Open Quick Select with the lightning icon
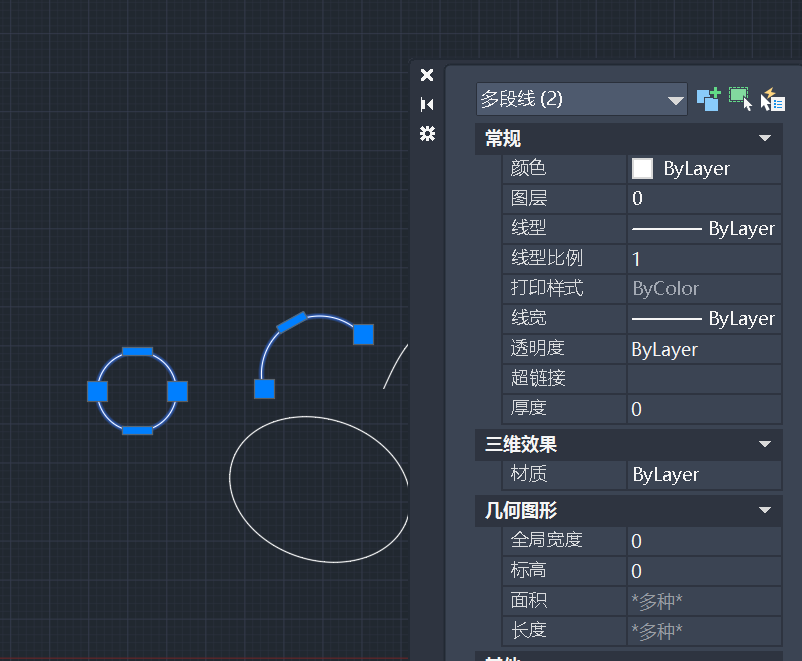Image resolution: width=802 pixels, height=661 pixels. point(772,99)
